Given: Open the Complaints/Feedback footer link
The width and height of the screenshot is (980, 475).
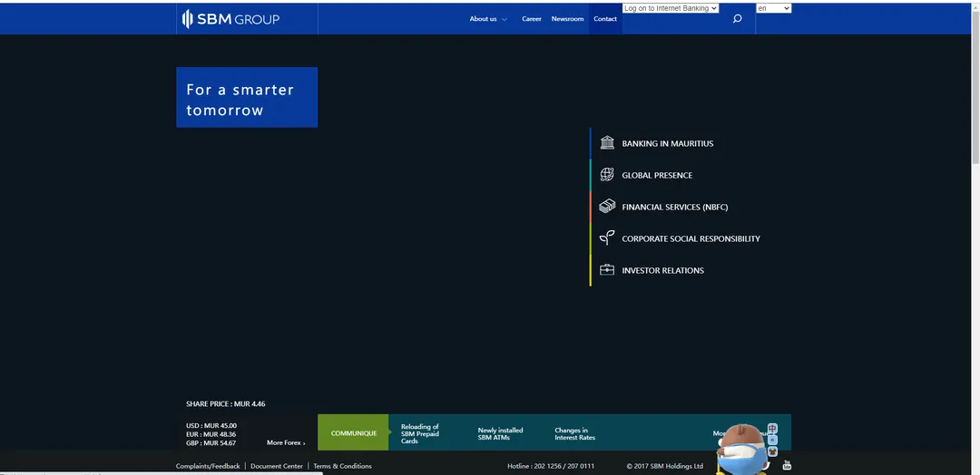Looking at the screenshot, I should point(208,466).
